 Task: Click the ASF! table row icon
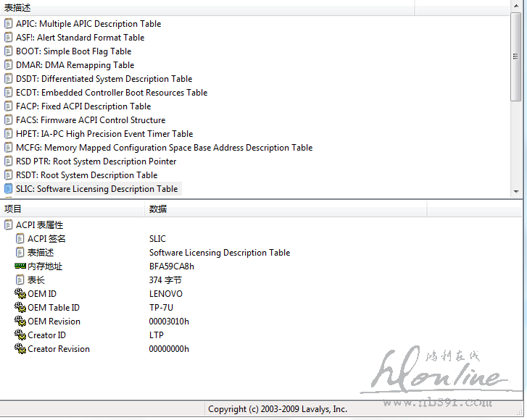tap(9, 38)
